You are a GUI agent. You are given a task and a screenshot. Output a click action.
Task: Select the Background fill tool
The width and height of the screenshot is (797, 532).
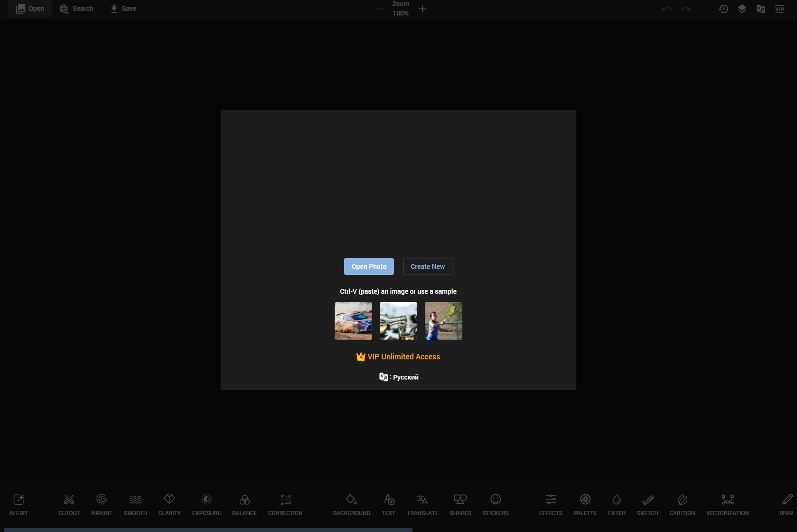[352, 505]
